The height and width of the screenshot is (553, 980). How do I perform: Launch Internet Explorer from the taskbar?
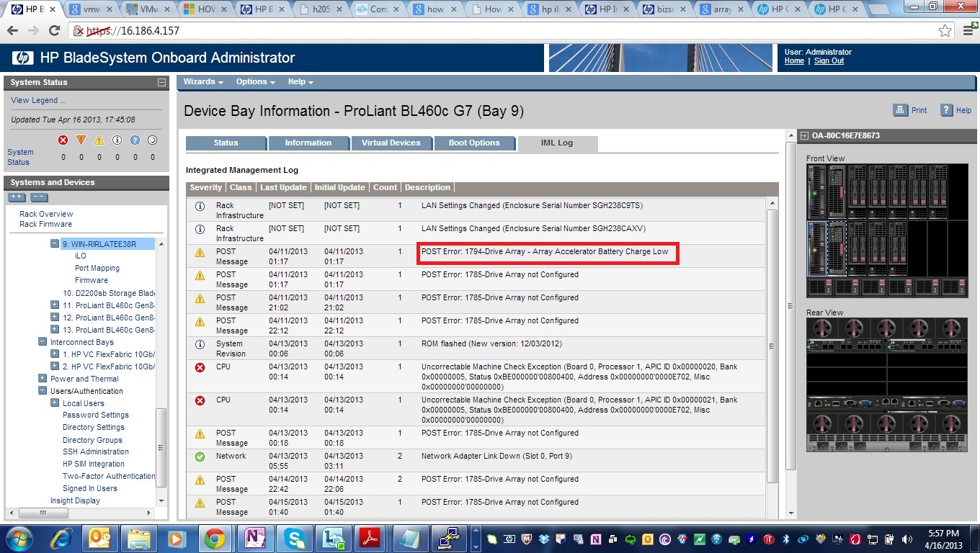(x=61, y=538)
